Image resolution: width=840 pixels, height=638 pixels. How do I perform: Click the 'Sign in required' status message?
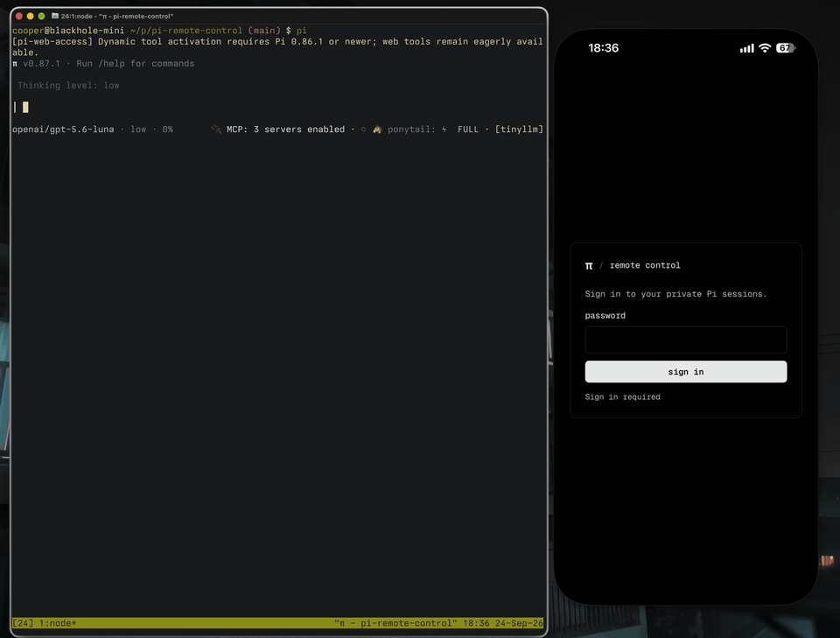coord(622,397)
